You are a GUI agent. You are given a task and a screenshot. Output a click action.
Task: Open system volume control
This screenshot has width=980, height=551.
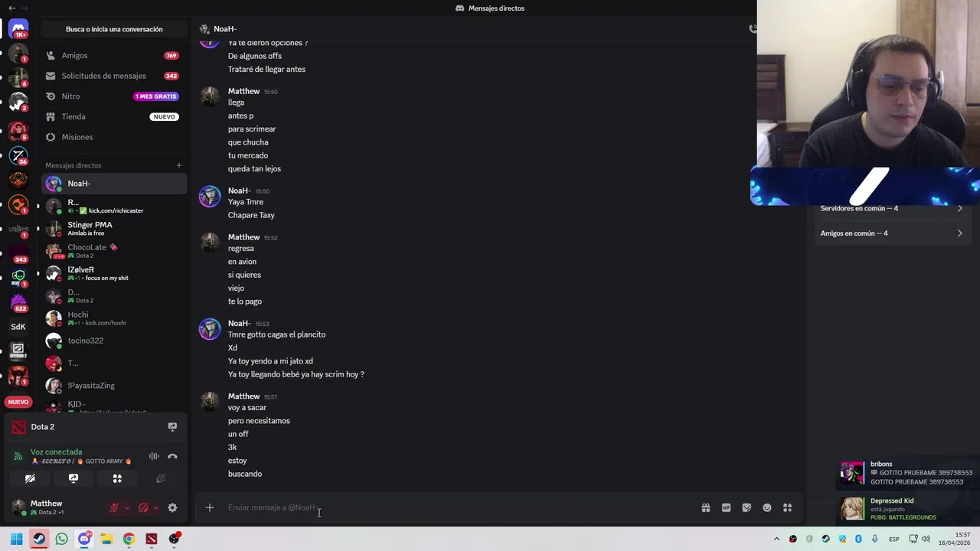[x=926, y=539]
